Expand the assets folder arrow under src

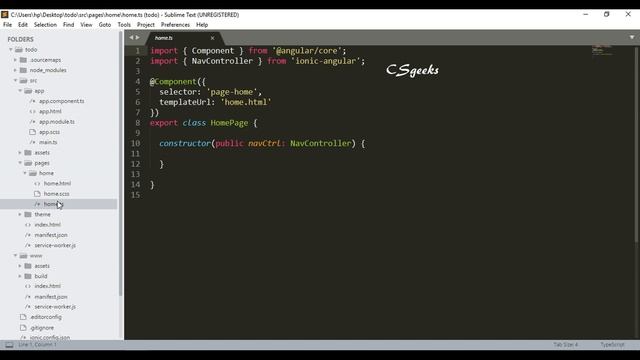[x=20, y=152]
